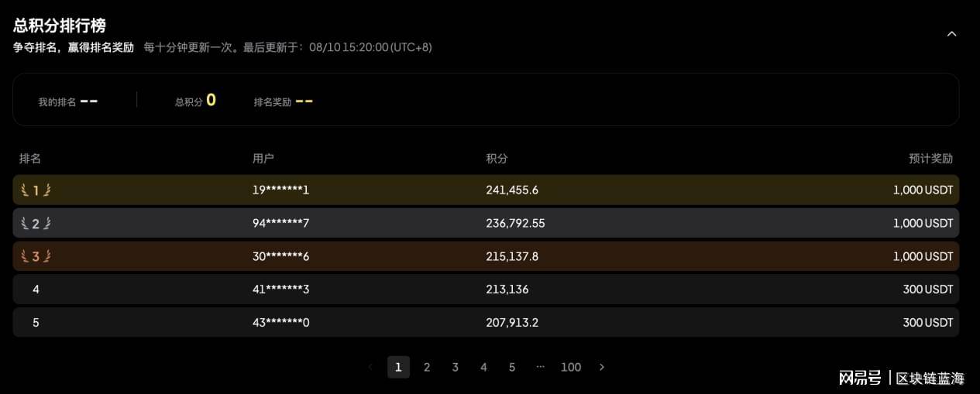Select user 19*******1 row
The height and width of the screenshot is (394, 980).
point(486,190)
